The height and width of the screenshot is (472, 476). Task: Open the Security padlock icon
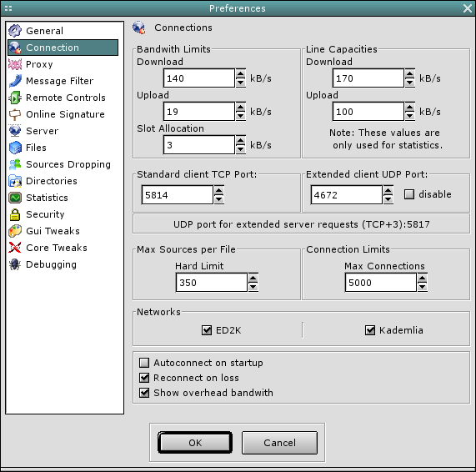click(x=15, y=214)
